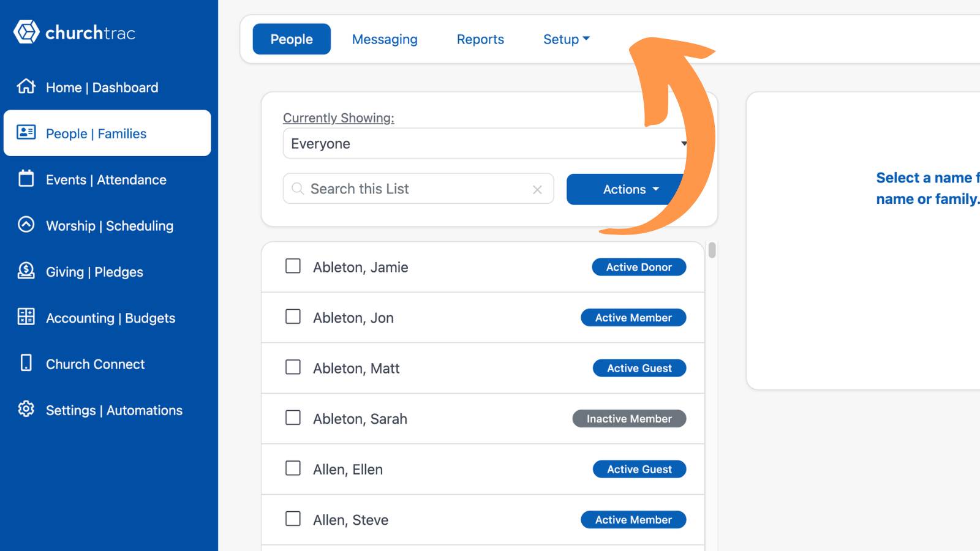The height and width of the screenshot is (551, 980).
Task: Click the house icon beside Home | Dashboard
Action: (26, 86)
